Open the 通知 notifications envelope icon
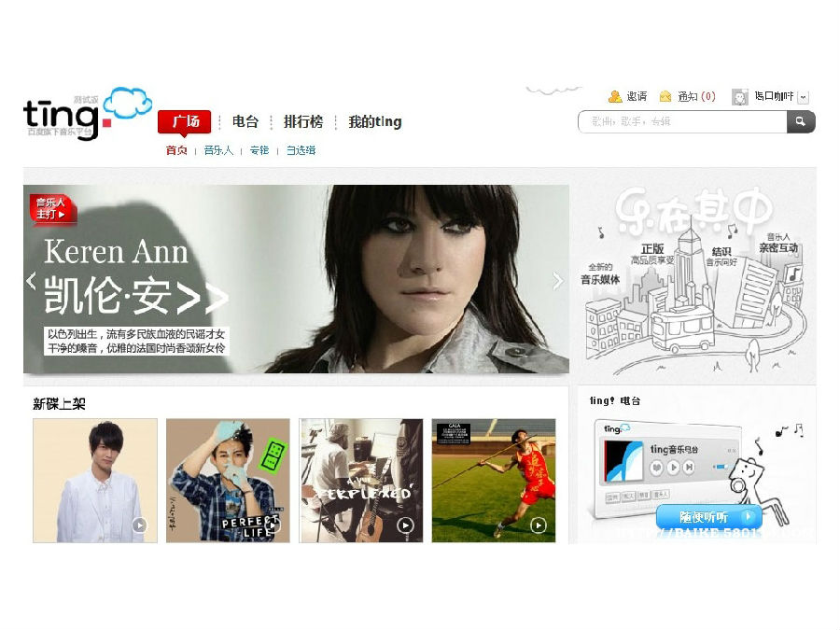The image size is (840, 630). (665, 96)
